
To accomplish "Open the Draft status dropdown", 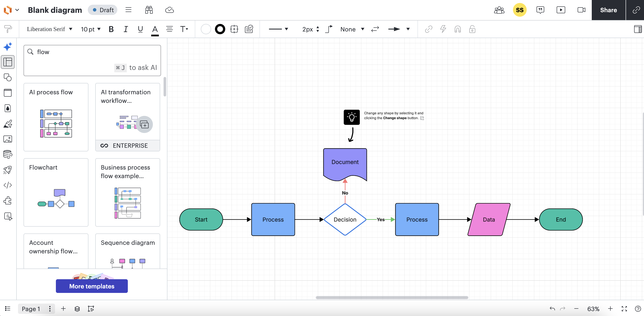I will click(x=103, y=10).
